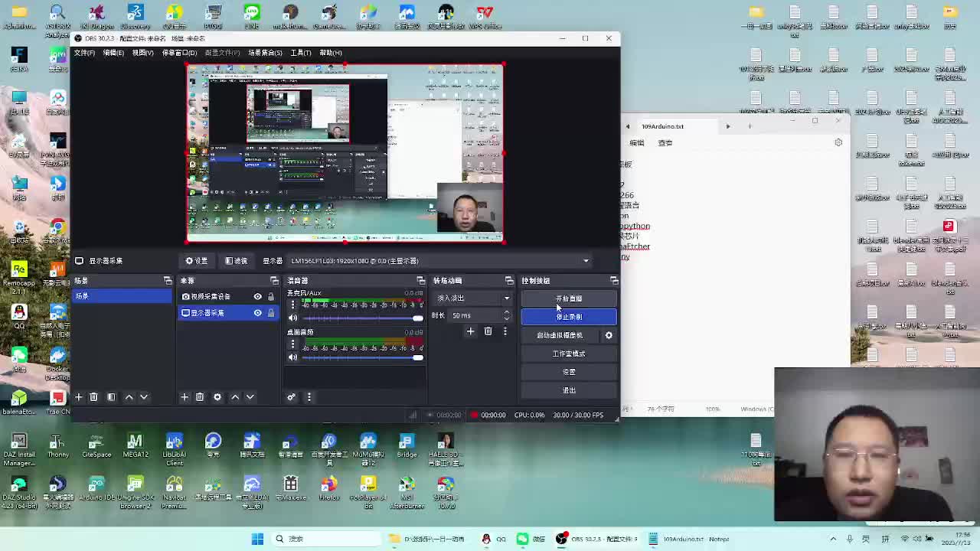980x551 pixels.
Task: Start the virtual camera
Action: tap(560, 335)
